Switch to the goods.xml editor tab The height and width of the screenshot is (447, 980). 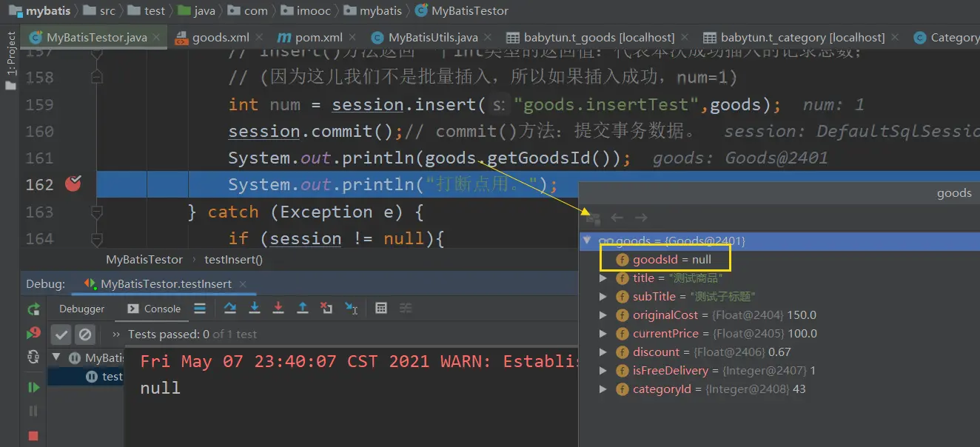212,37
